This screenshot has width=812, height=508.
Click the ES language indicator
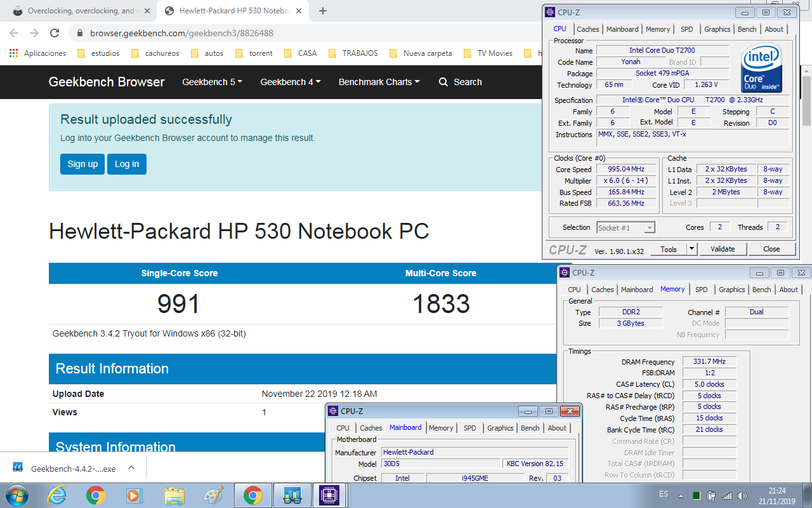pyautogui.click(x=664, y=494)
